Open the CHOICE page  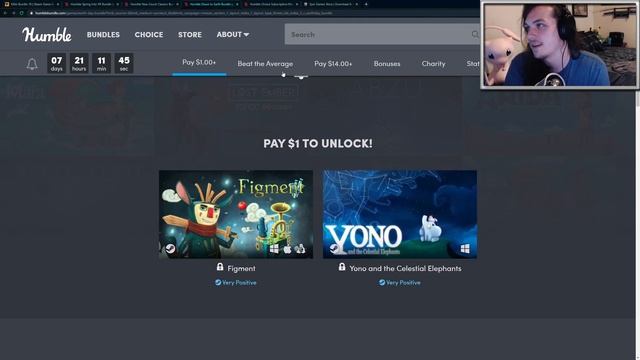tap(149, 35)
